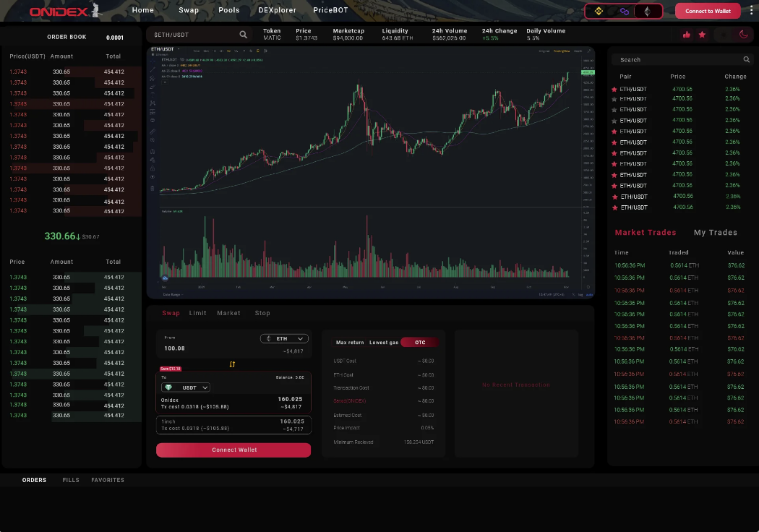Show the My Trades tab

[716, 232]
